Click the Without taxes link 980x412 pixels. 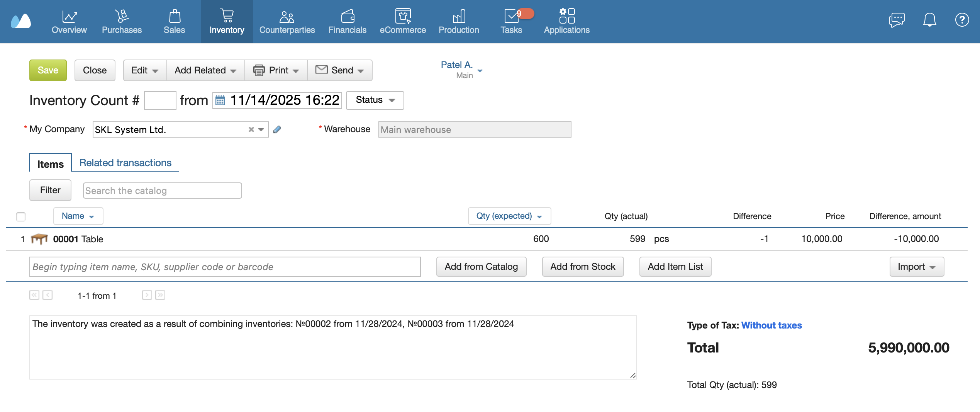coord(771,325)
